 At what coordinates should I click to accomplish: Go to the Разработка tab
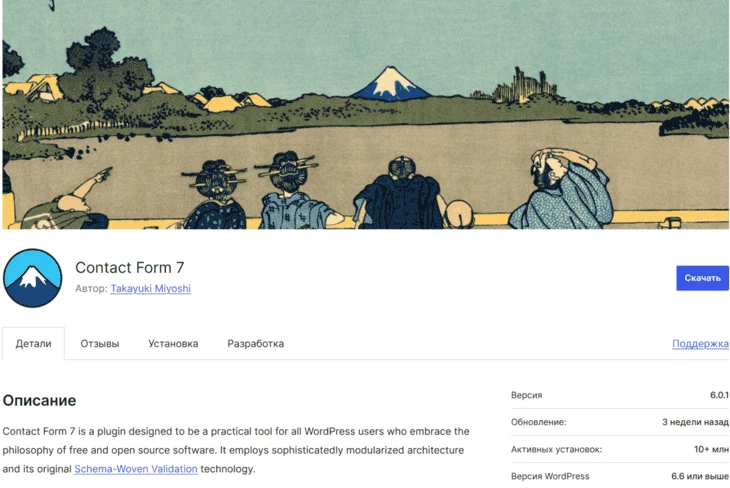pos(256,344)
